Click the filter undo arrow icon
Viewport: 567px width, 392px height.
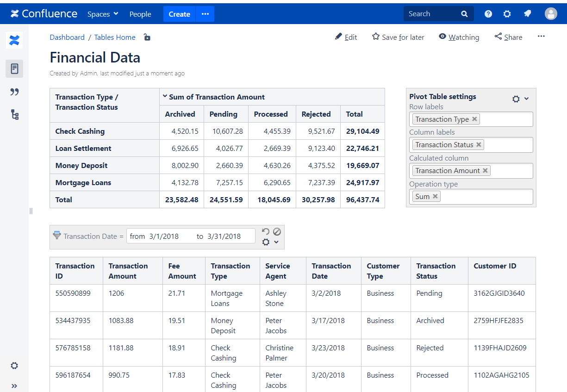click(x=266, y=231)
